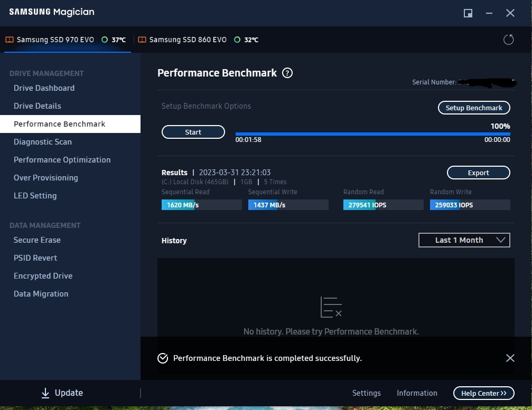Image resolution: width=532 pixels, height=410 pixels.
Task: Minimize the Samsung Magician window
Action: click(489, 13)
